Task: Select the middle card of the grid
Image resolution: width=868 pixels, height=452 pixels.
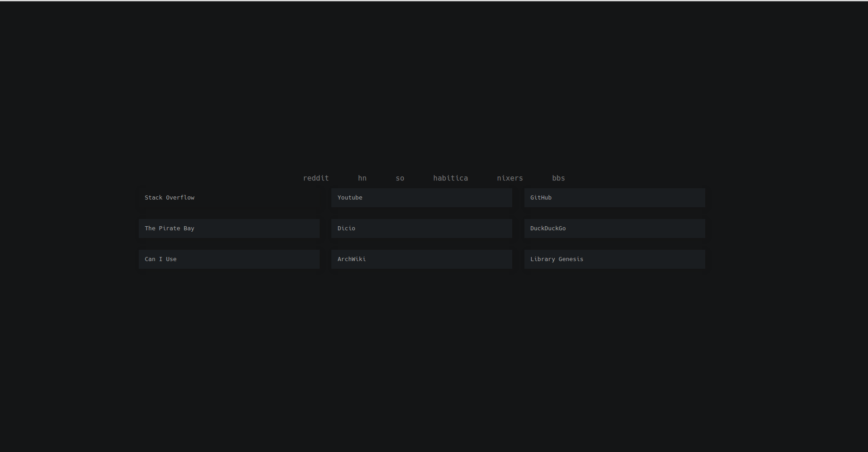Action: 421,228
